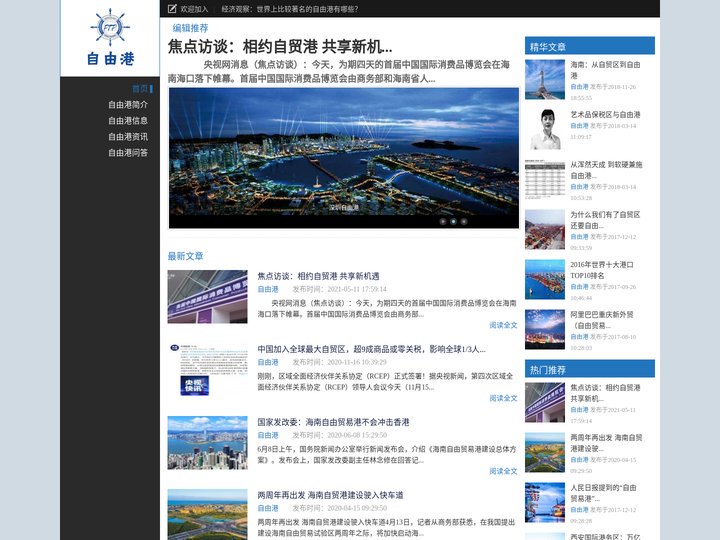Open article 两周年再出发 海南自贸港建设驶入快车道

point(330,495)
